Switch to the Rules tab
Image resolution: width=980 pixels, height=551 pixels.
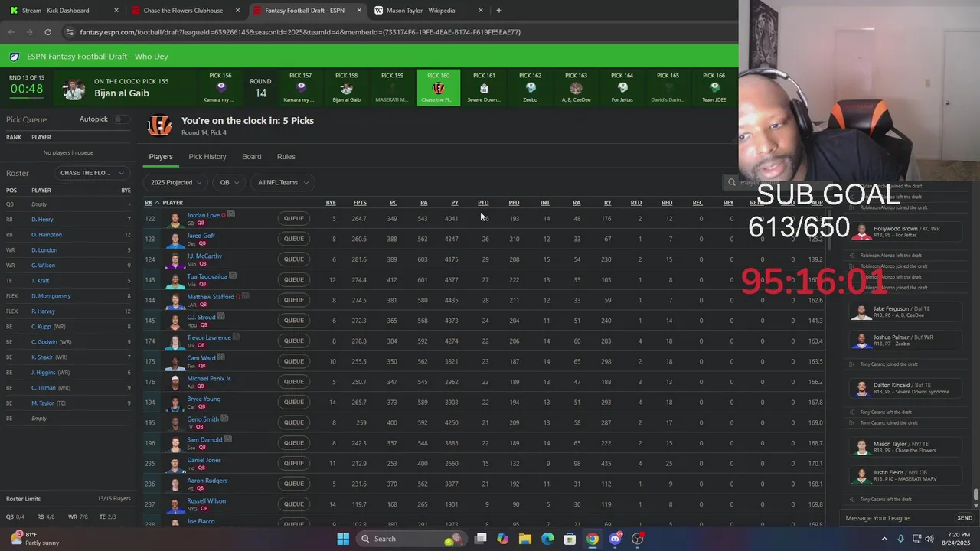[286, 157]
